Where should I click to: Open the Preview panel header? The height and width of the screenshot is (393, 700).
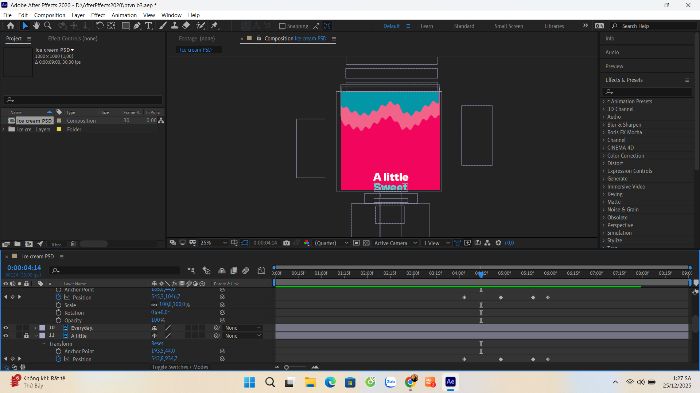pos(614,66)
